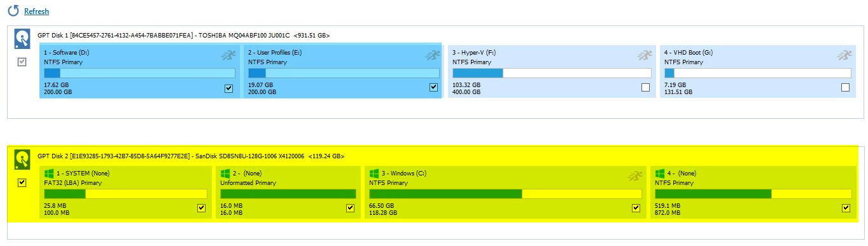Click the GPT Disk 1 TOSHIBA header text

coord(184,35)
